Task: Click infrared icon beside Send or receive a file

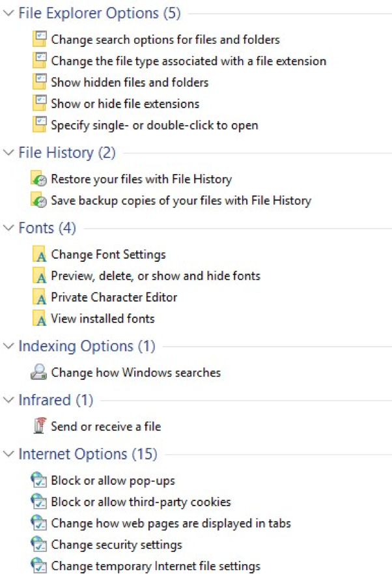Action: pyautogui.click(x=40, y=425)
